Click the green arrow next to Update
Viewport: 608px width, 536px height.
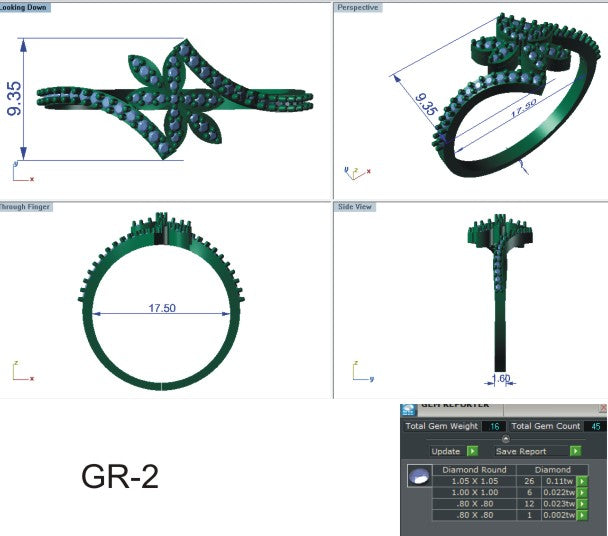[x=472, y=451]
